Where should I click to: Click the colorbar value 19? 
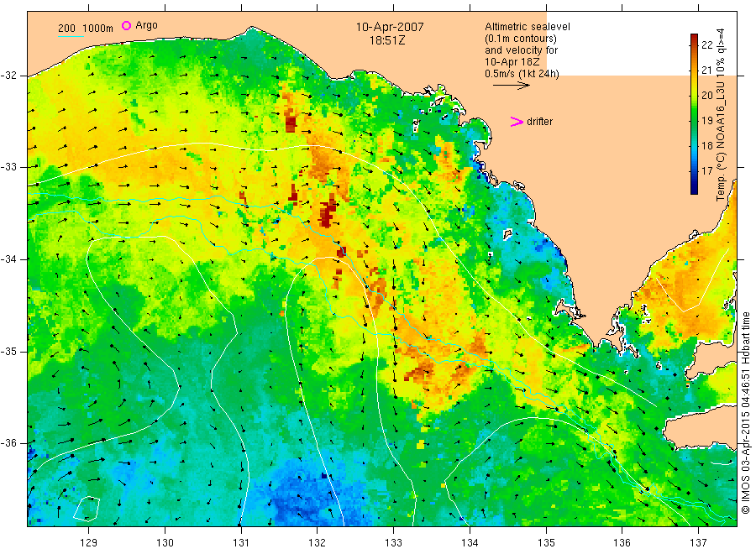(x=706, y=120)
